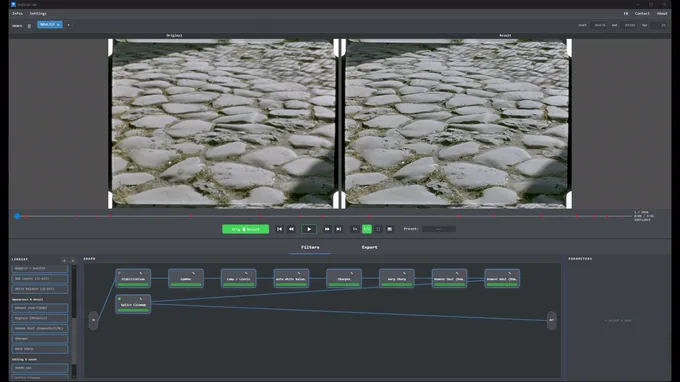Click the edit pencil on Luma / Levels node

tap(246, 273)
